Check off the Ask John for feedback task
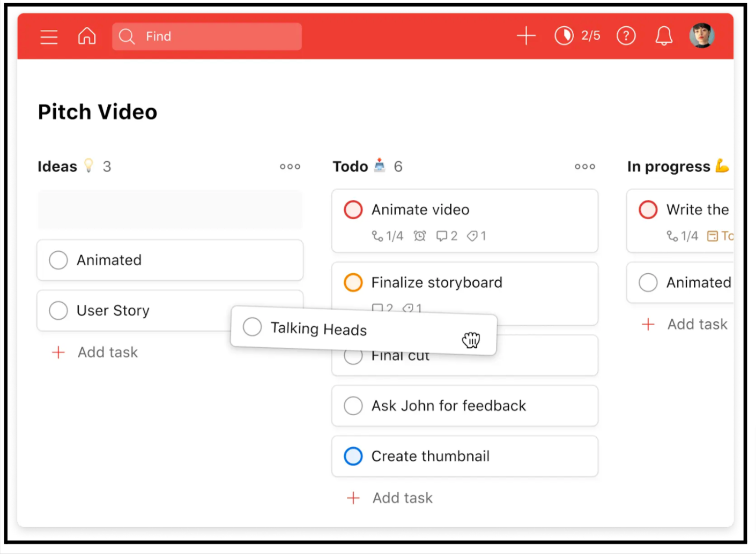The width and height of the screenshot is (756, 554). (x=353, y=406)
